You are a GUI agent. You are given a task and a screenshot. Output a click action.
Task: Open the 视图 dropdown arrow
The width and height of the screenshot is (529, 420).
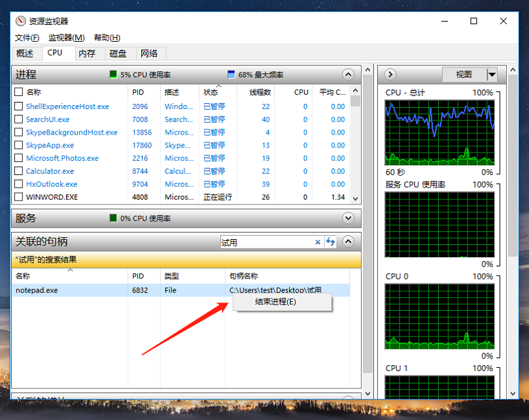click(492, 74)
